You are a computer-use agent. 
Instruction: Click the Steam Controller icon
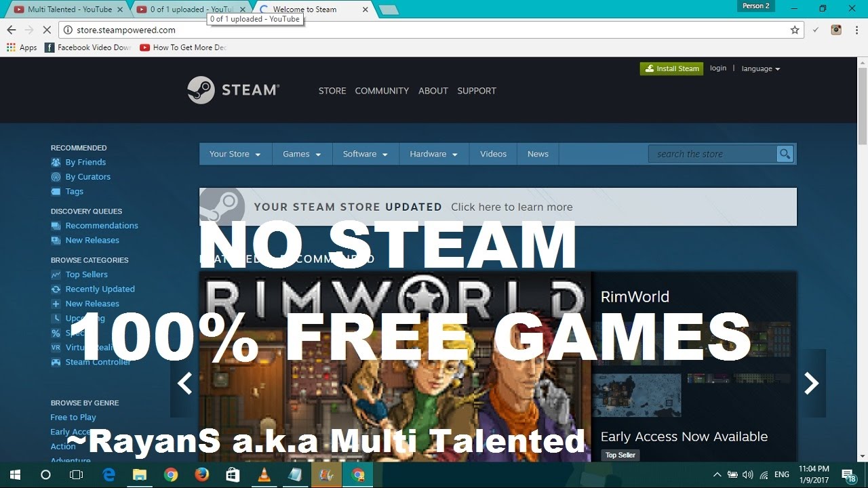point(56,363)
